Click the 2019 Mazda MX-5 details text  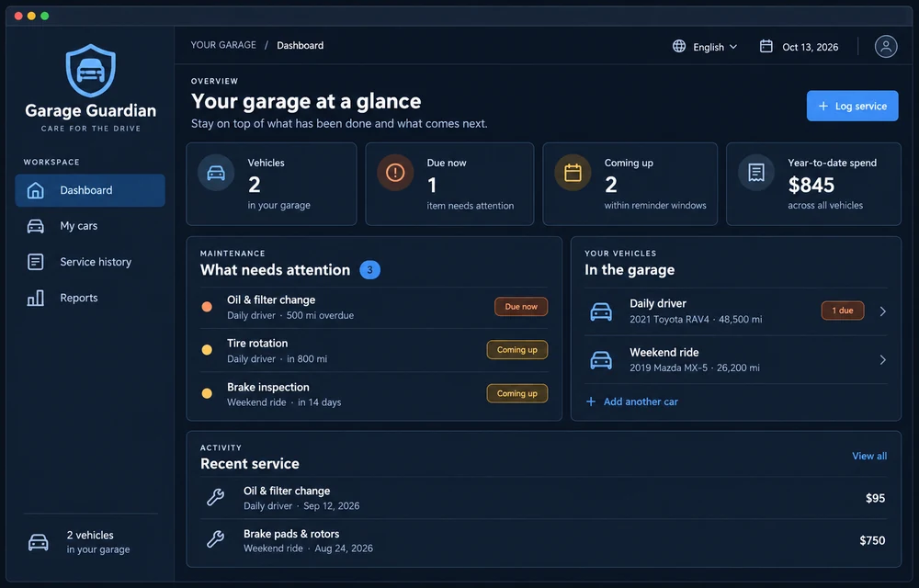(x=695, y=368)
